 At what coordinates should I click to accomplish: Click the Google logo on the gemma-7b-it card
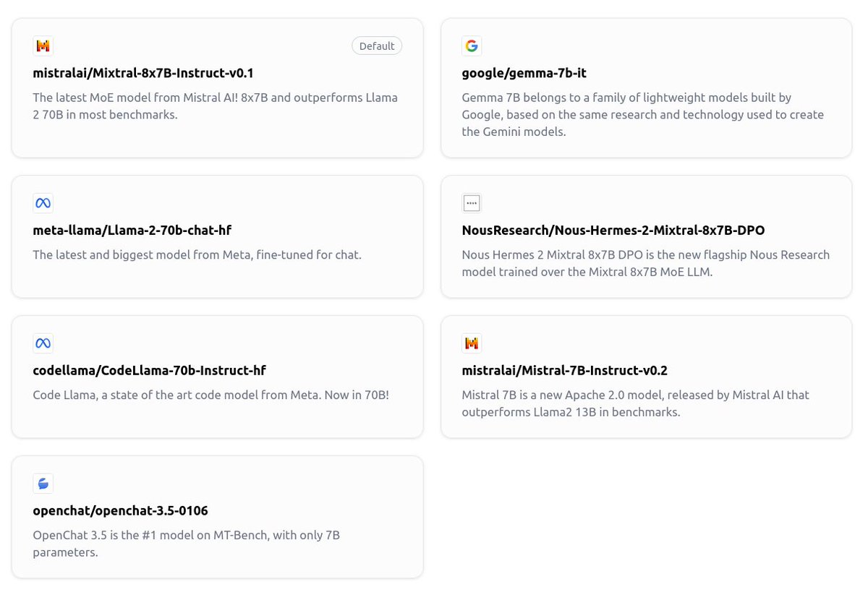(x=472, y=46)
